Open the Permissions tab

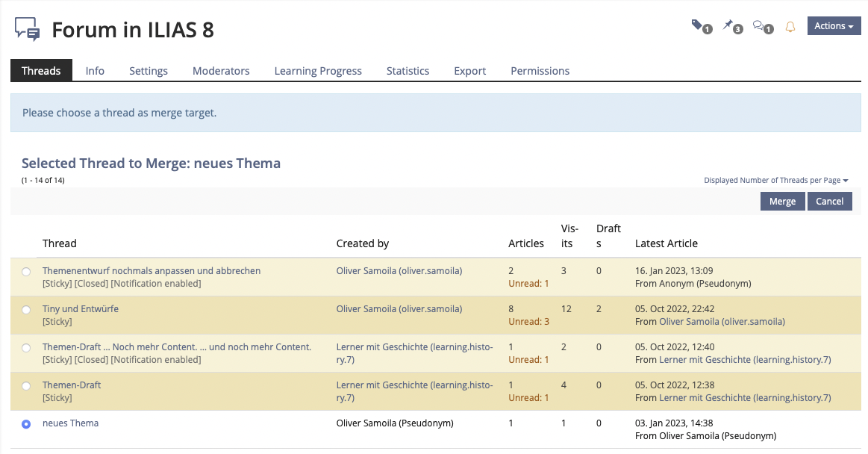(540, 71)
